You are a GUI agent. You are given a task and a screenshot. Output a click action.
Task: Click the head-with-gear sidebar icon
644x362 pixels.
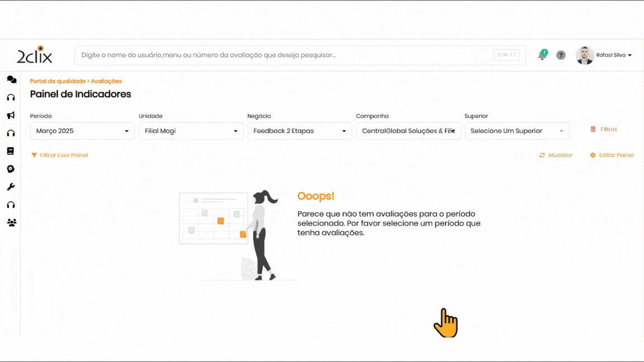(11, 169)
